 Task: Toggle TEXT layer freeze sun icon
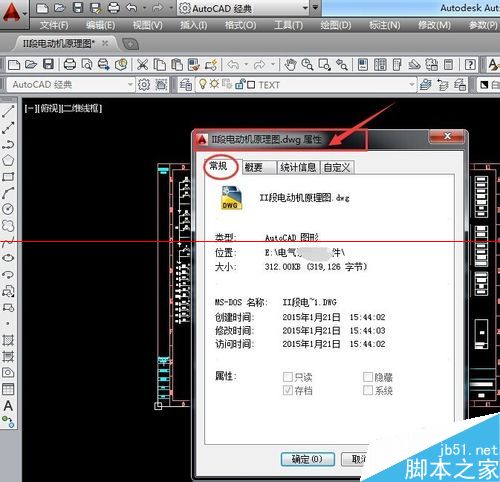[214, 84]
